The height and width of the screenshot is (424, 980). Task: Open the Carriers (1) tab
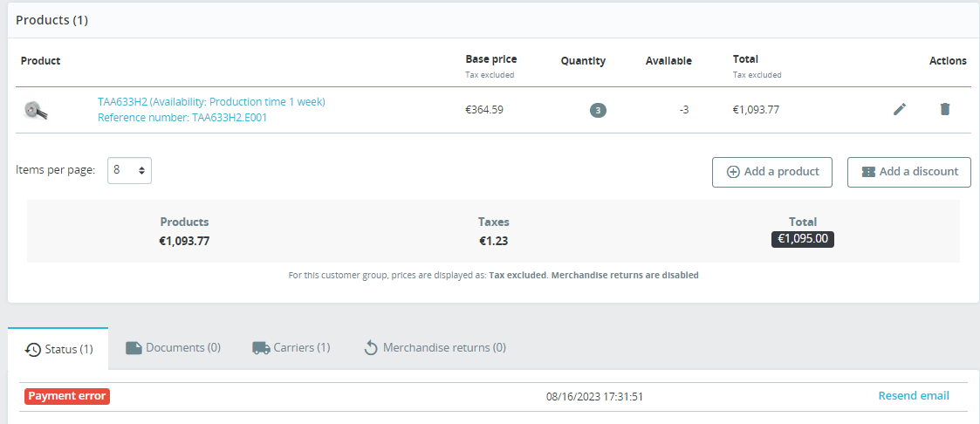pos(291,348)
